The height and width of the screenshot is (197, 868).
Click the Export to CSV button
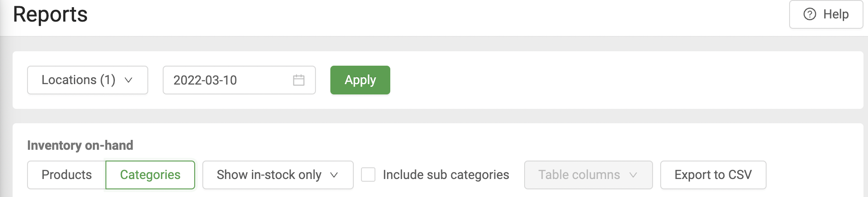point(713,175)
